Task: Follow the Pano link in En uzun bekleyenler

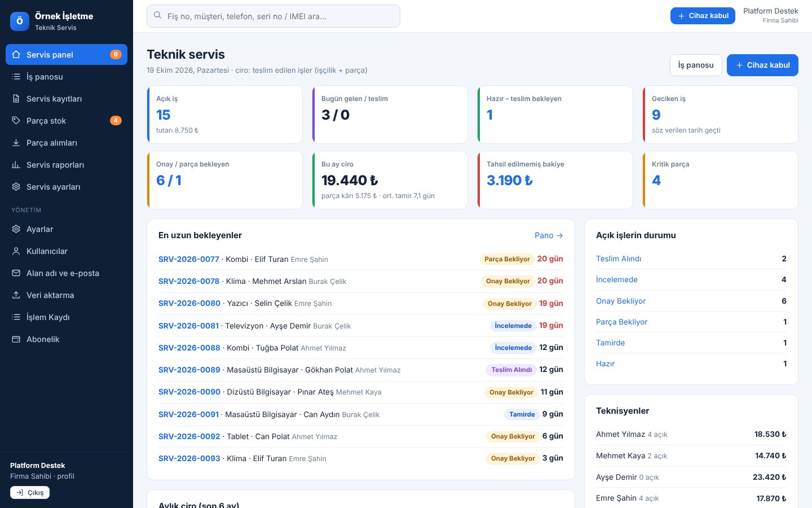Action: (549, 235)
